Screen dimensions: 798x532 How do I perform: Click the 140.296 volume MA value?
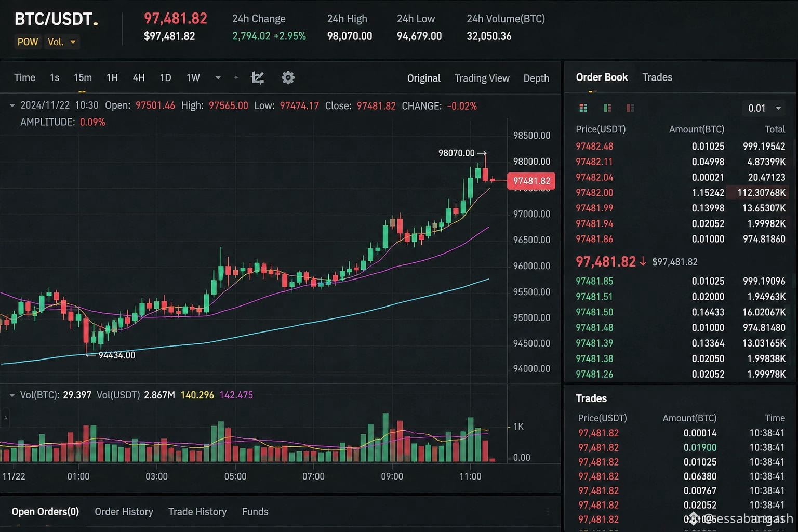click(197, 395)
